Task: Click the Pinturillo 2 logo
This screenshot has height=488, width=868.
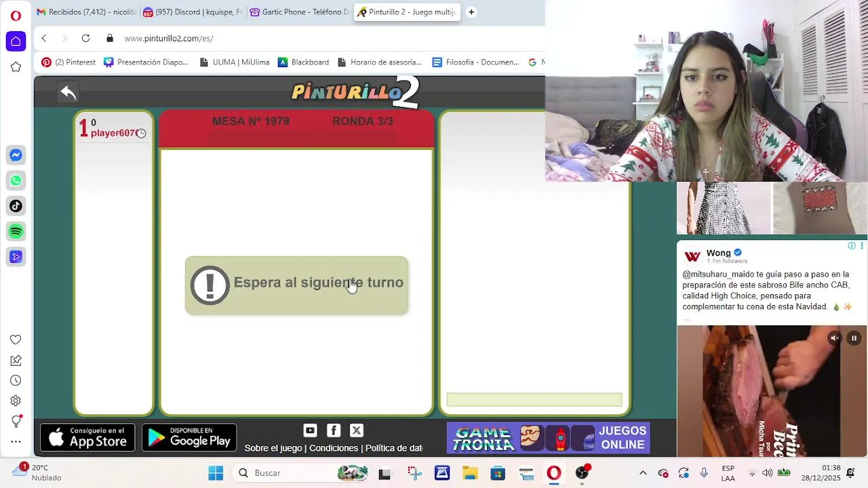Action: tap(355, 92)
